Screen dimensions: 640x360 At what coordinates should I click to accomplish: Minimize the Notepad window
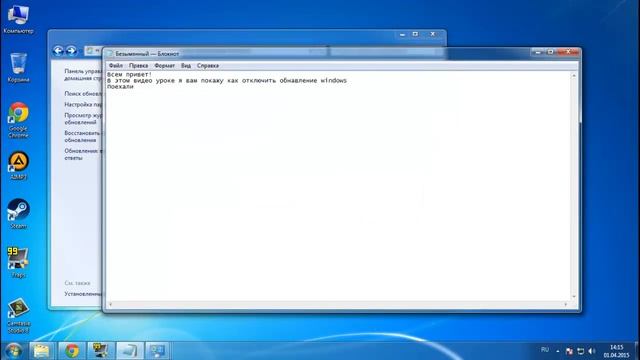coord(538,52)
